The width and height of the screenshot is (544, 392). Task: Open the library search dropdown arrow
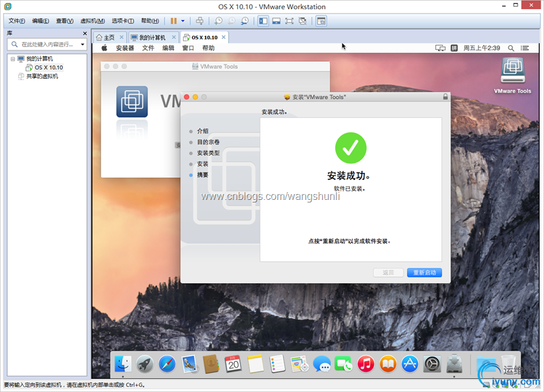tap(83, 44)
